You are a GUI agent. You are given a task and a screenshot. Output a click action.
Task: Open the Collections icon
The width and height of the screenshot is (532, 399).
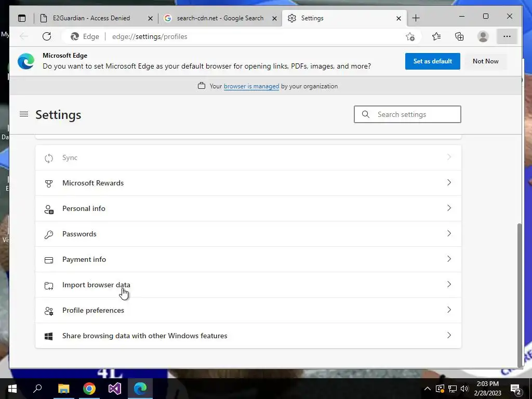[459, 36]
